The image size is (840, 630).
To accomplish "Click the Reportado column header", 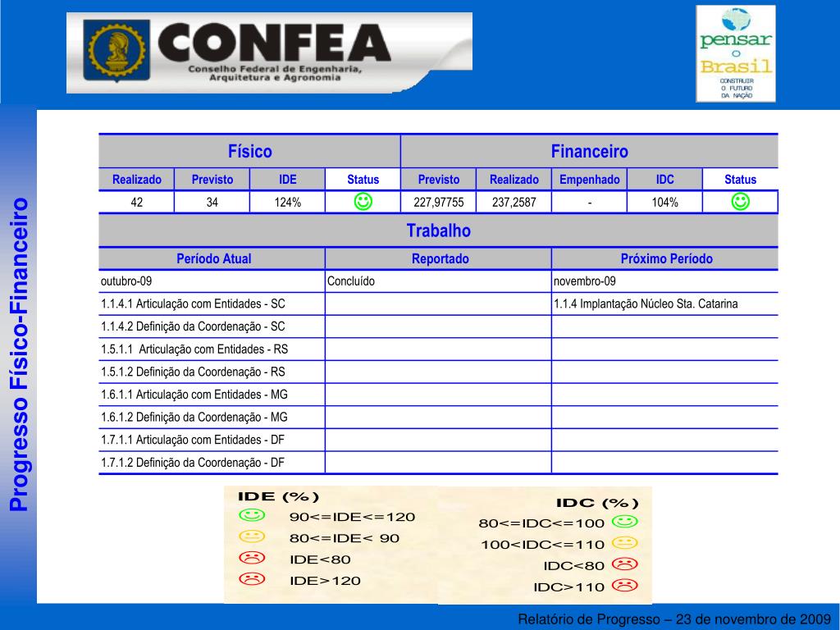I will tap(438, 258).
